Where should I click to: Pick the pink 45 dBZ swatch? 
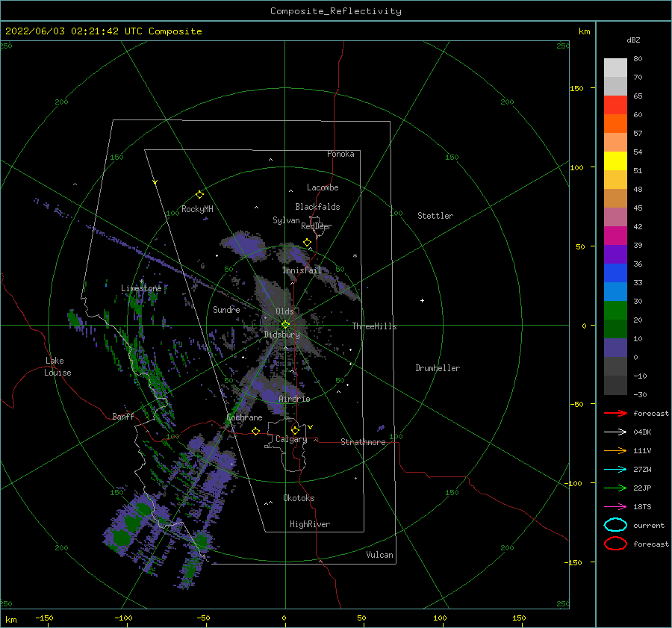click(x=615, y=217)
